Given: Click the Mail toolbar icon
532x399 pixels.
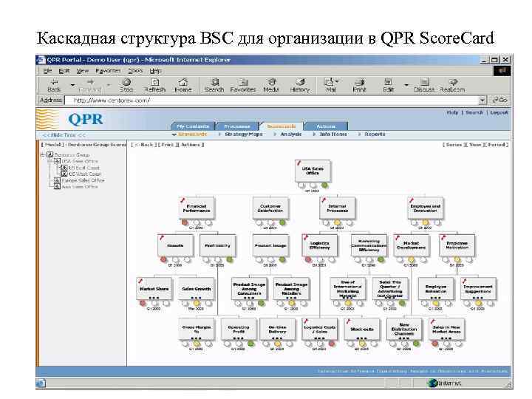Looking at the screenshot, I should click(330, 86).
